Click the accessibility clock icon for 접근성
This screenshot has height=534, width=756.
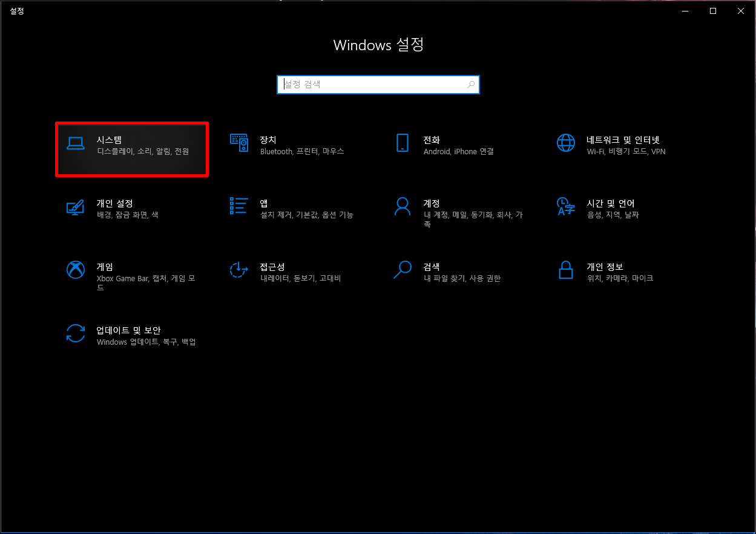pos(239,270)
